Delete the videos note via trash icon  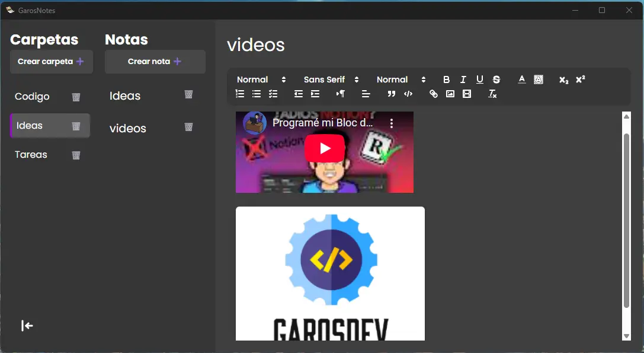(x=188, y=127)
